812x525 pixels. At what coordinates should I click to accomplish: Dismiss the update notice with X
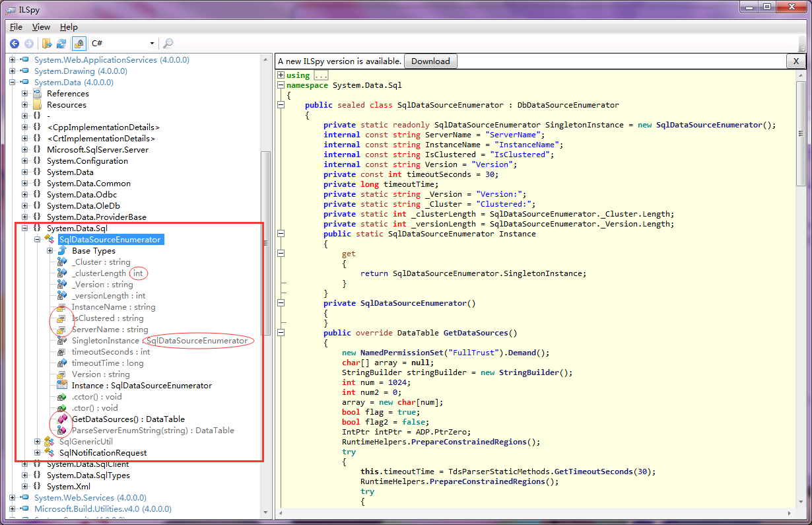tap(795, 61)
